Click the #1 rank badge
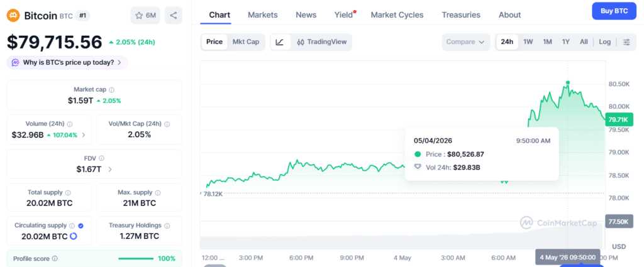The image size is (644, 267). point(82,16)
